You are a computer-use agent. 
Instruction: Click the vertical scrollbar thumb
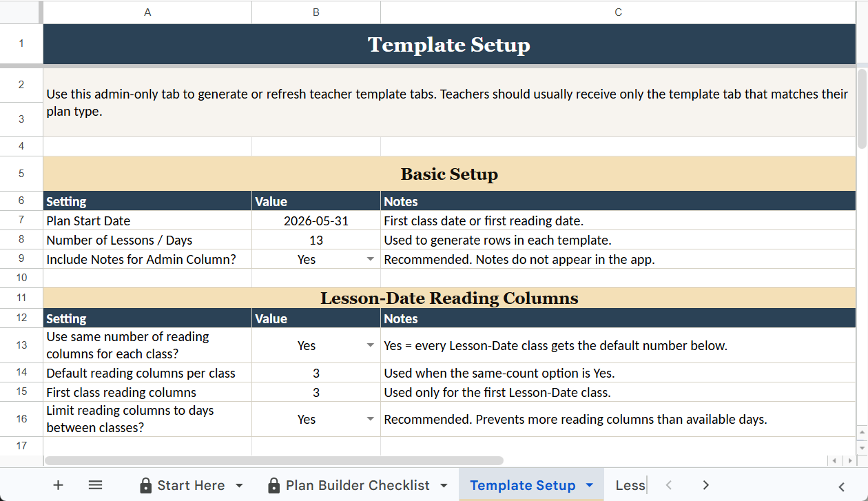point(862,108)
